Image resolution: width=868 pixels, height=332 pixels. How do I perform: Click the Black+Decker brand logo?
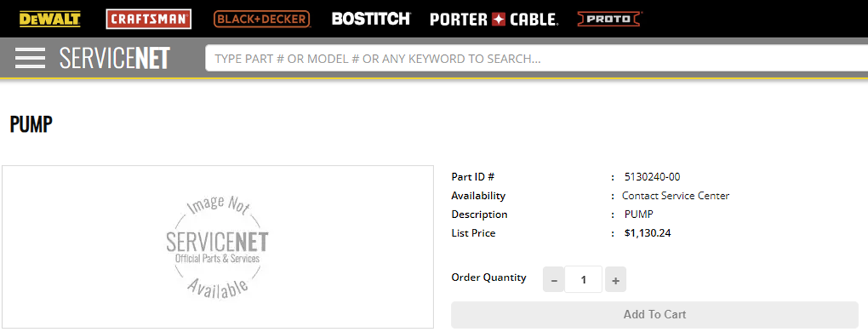click(262, 19)
